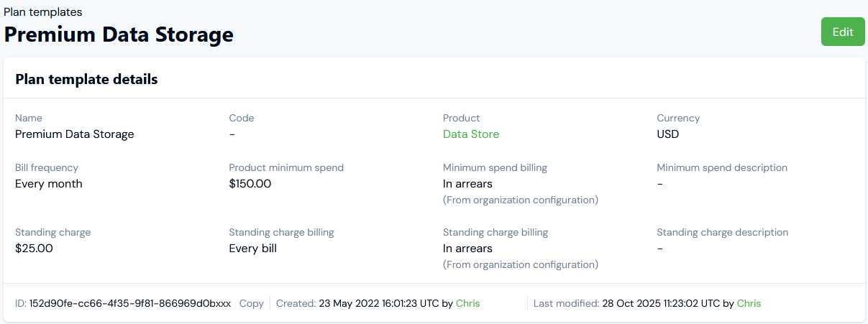Image resolution: width=868 pixels, height=324 pixels.
Task: Click the 28 Oct 2025 modified timestamp
Action: tap(659, 304)
